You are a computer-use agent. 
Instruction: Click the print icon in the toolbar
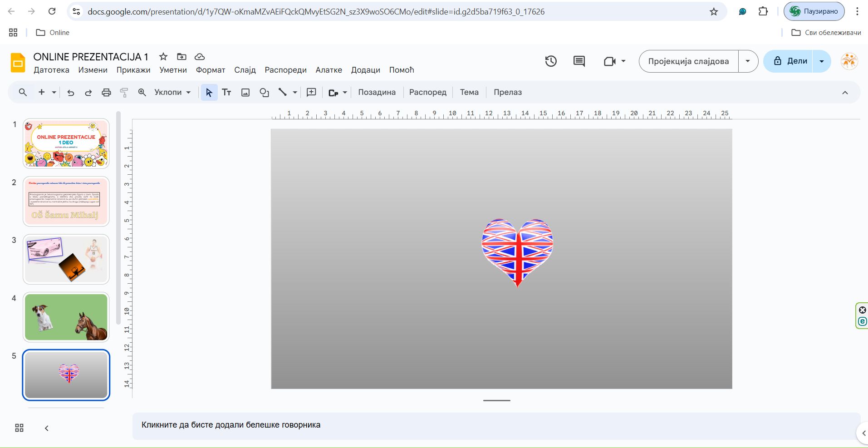click(106, 93)
